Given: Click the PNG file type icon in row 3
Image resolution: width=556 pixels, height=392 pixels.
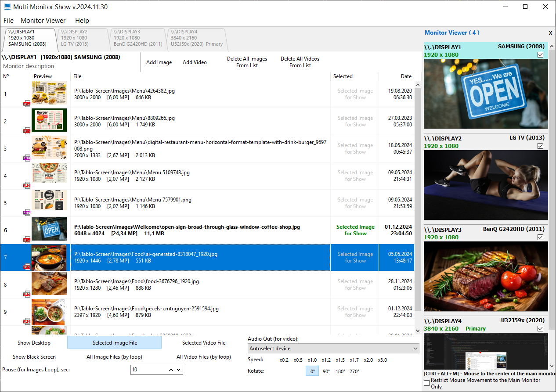Looking at the screenshot, I should [x=27, y=158].
